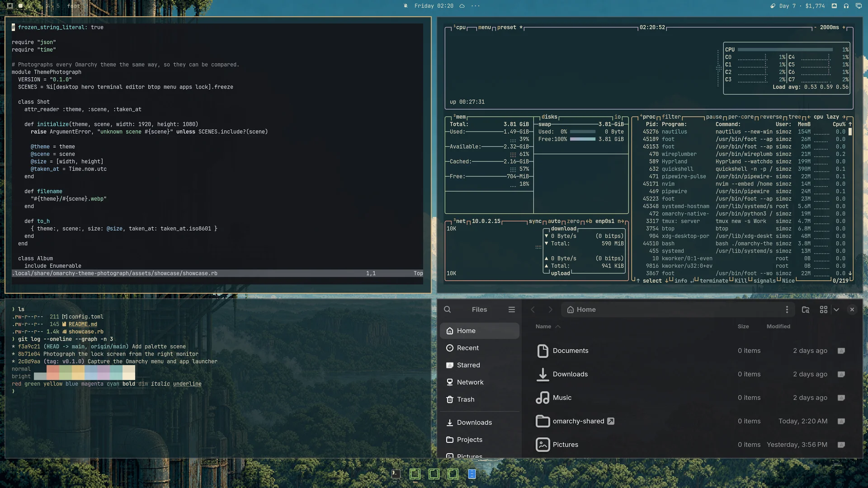Click the btop filter option in proc
This screenshot has height=488, width=868.
pyautogui.click(x=671, y=117)
